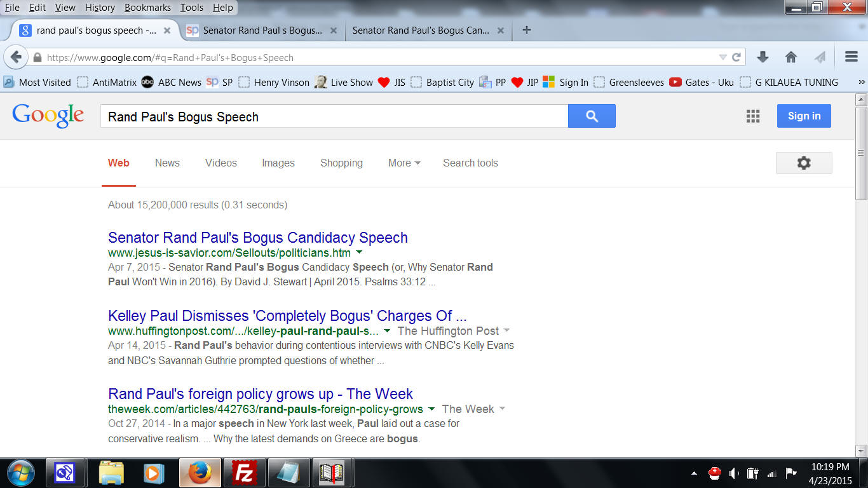Image resolution: width=868 pixels, height=488 pixels.
Task: Open Google search settings gear
Action: pos(804,163)
